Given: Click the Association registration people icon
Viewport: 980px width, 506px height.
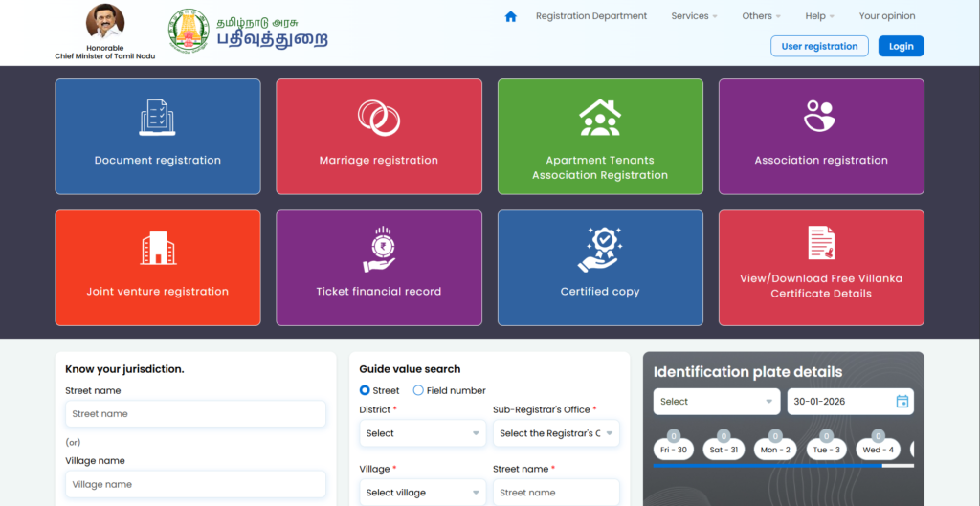Looking at the screenshot, I should click(820, 117).
